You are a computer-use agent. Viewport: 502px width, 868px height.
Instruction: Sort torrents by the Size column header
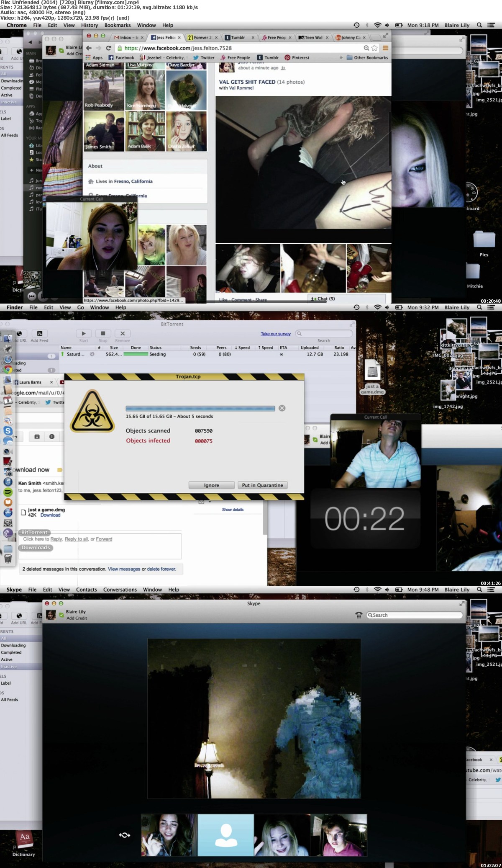tap(114, 348)
